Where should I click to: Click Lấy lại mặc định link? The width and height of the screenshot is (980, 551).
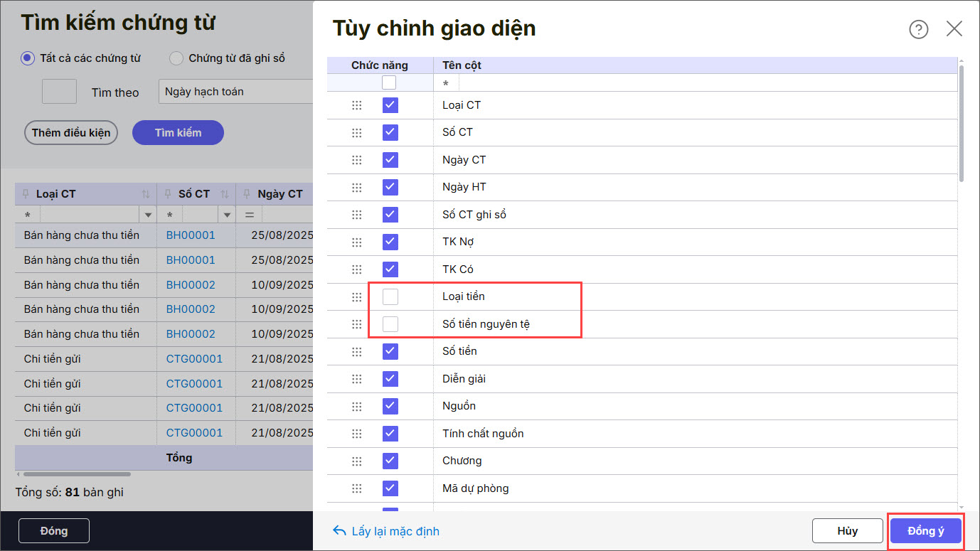[x=386, y=531]
